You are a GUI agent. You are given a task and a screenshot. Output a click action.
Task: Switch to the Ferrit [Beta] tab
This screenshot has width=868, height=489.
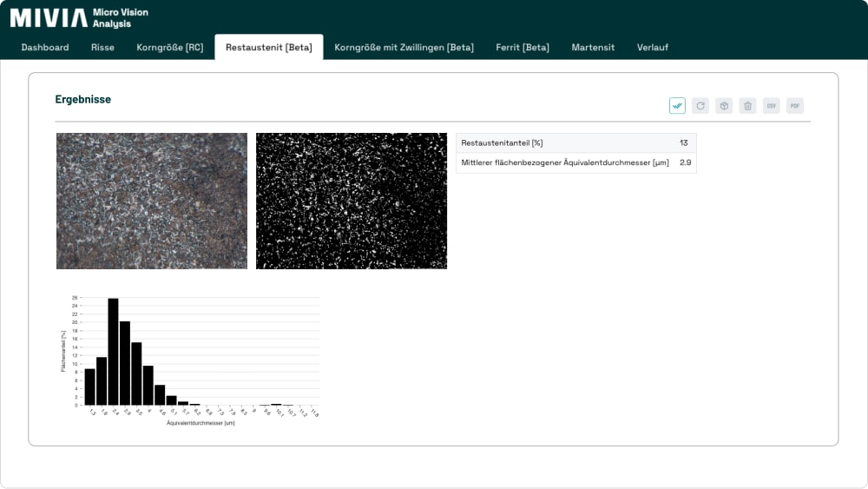coord(523,48)
